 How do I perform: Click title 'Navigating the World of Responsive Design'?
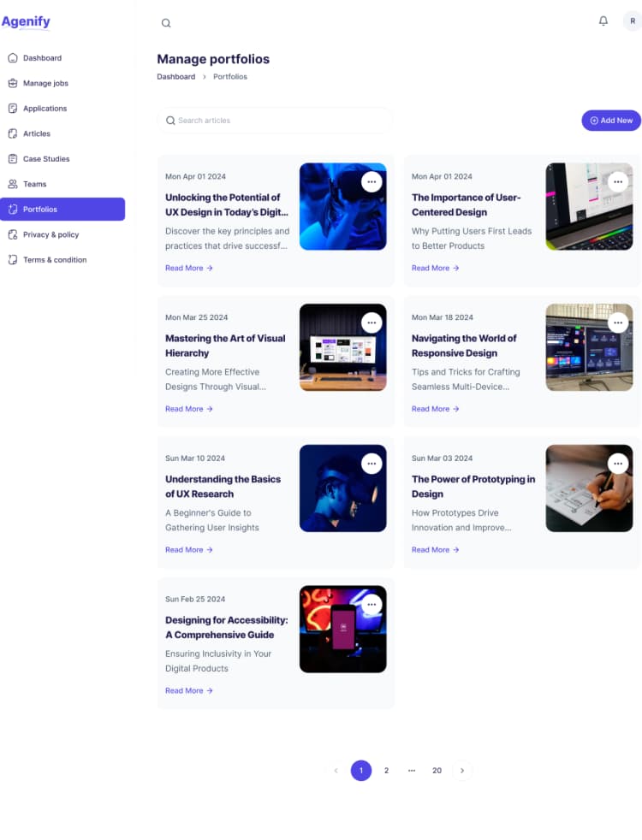[464, 346]
